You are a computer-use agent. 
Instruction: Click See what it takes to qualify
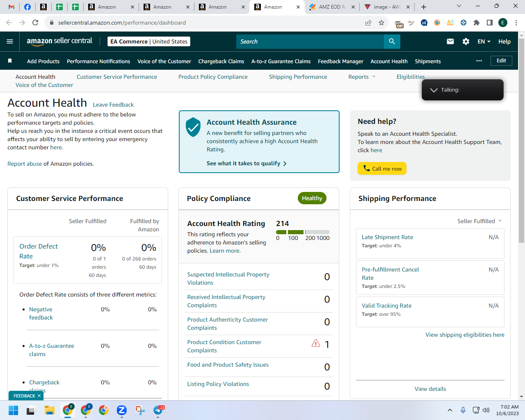click(247, 163)
